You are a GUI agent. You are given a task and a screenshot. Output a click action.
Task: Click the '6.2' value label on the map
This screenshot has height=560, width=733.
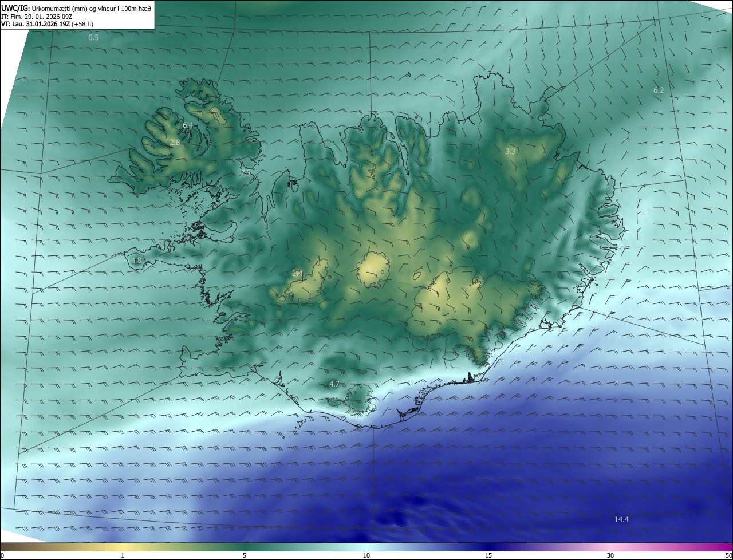point(659,90)
